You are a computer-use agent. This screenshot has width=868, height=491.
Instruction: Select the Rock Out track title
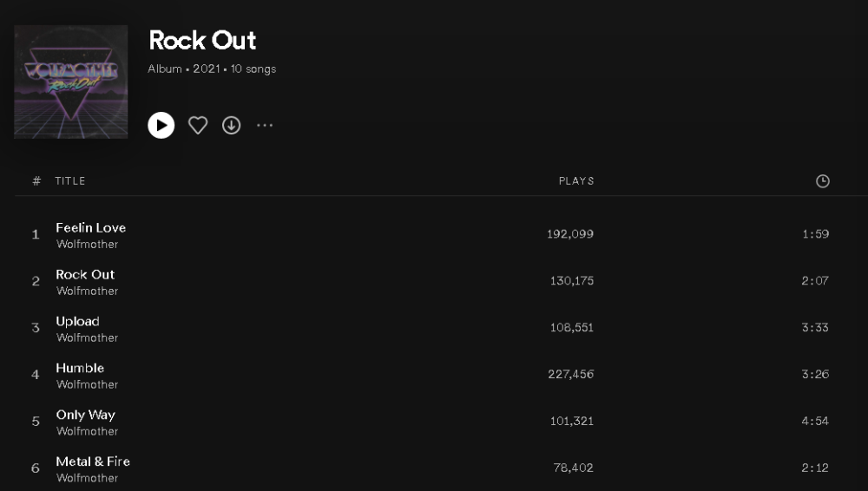pos(85,274)
